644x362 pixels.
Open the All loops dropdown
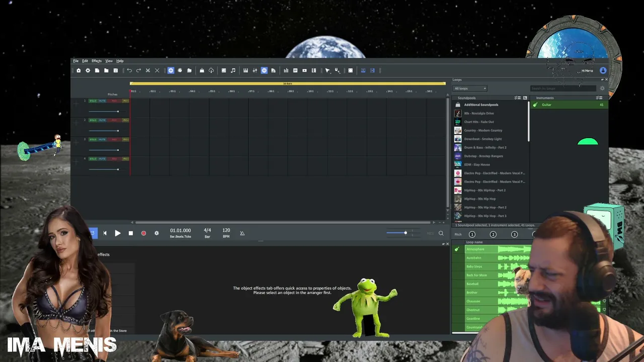click(470, 88)
